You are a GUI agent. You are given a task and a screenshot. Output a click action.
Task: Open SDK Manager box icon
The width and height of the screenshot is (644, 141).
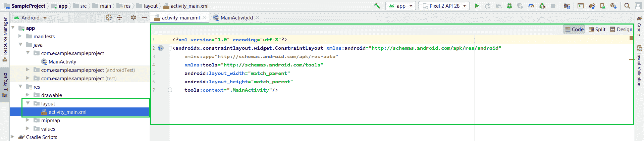coord(613,6)
